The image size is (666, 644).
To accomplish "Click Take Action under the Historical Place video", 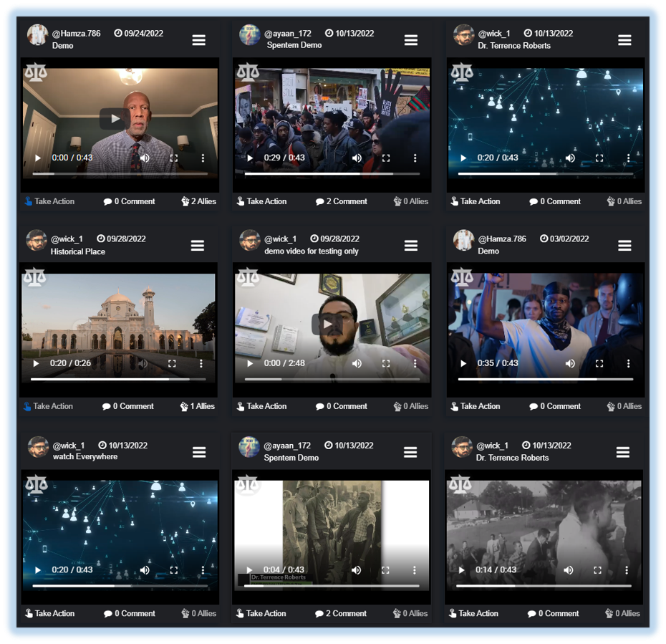I will [47, 406].
